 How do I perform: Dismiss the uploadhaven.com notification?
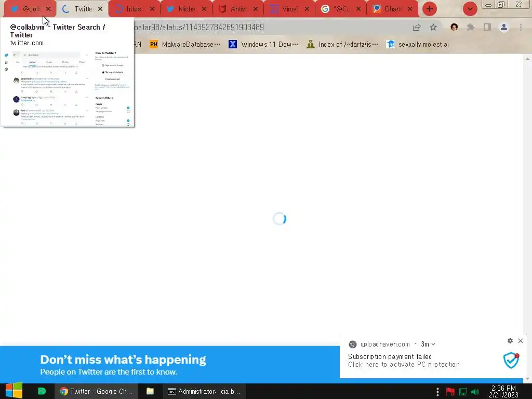point(521,341)
